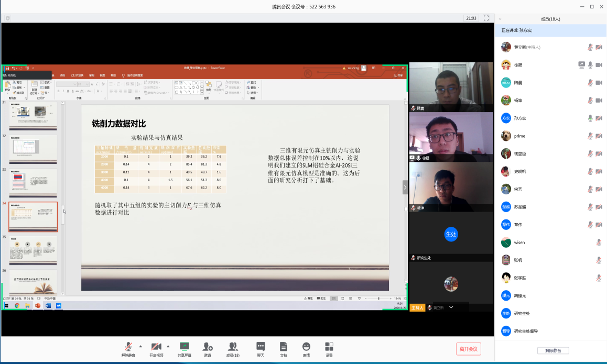Click the arrow handle beside the video strip

tap(405, 187)
